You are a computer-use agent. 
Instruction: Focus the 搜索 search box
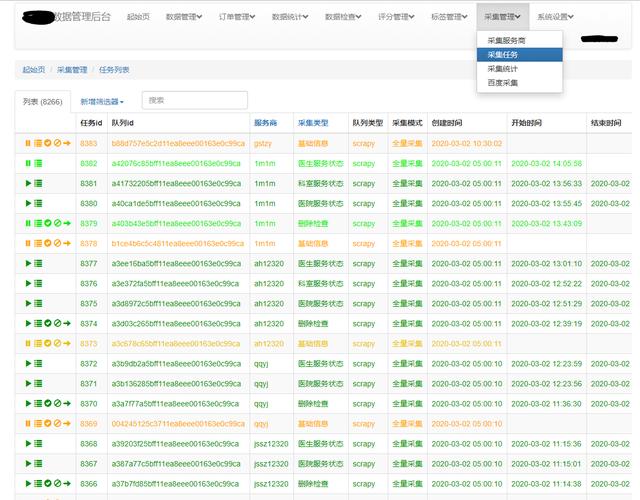click(195, 100)
